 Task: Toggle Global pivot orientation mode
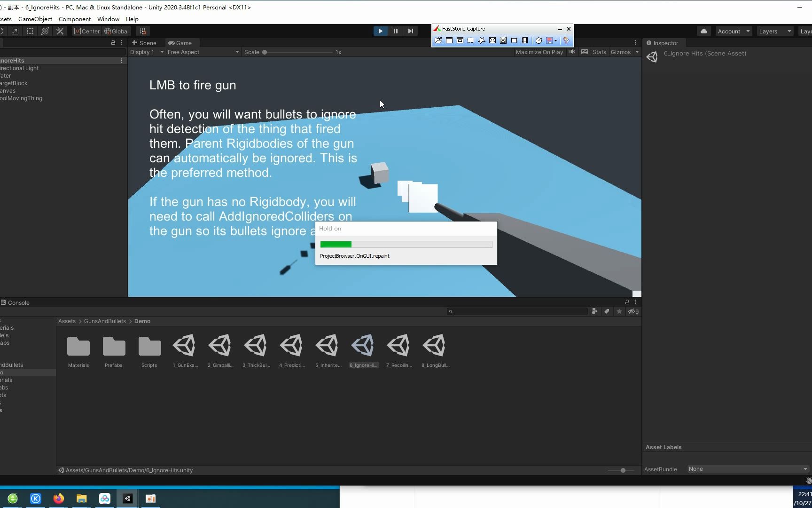point(117,31)
